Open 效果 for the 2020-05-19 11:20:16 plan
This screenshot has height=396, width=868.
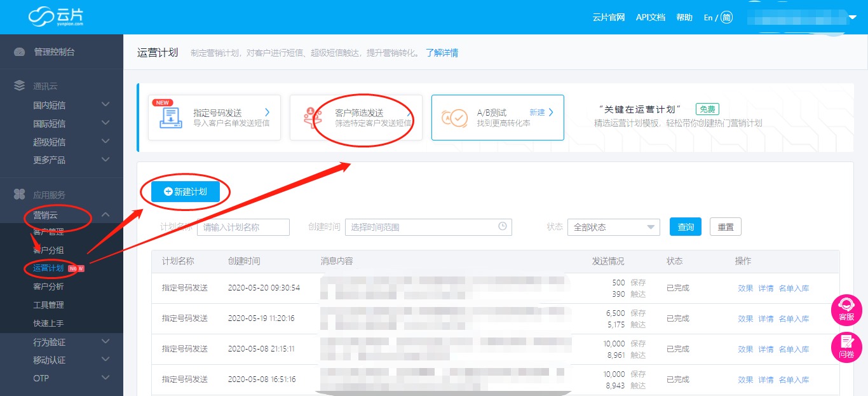tap(745, 318)
